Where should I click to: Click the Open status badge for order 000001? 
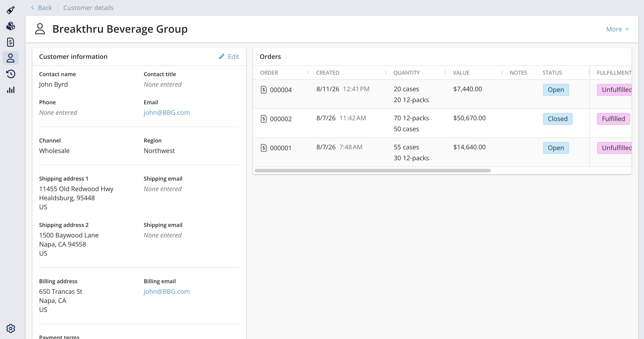pyautogui.click(x=556, y=148)
